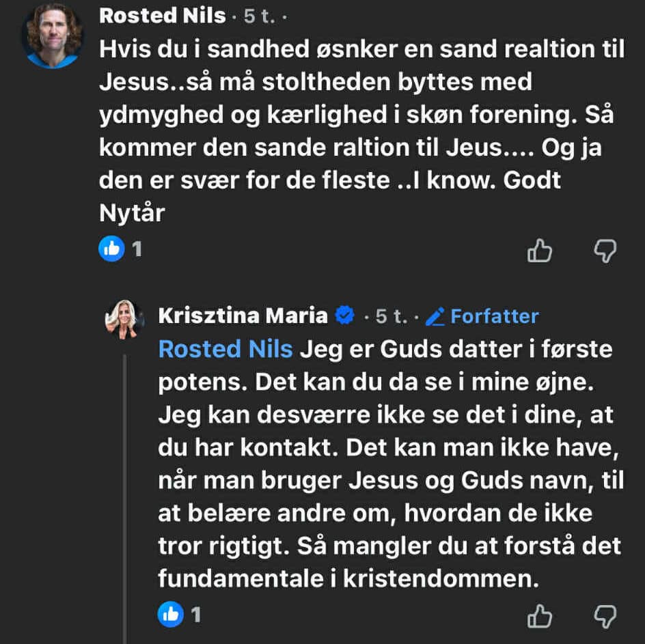
Task: Show reaction count '1' on Krisztina's reply
Action: coord(196,615)
